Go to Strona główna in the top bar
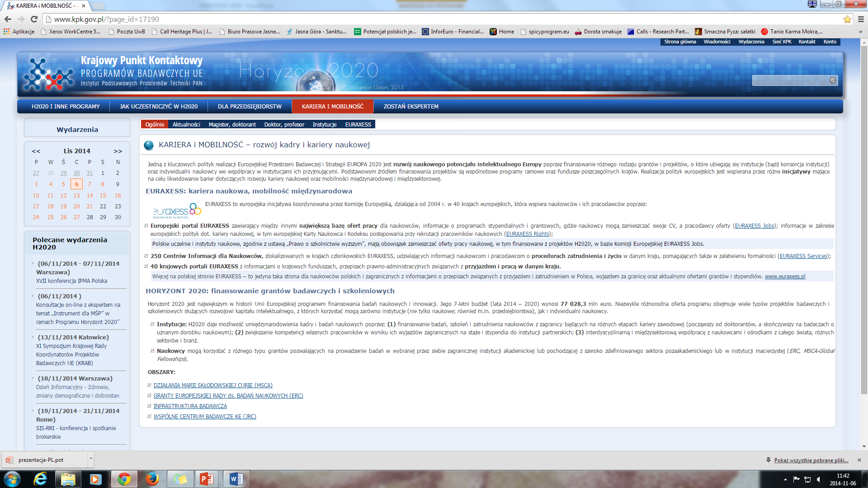 pos(680,42)
